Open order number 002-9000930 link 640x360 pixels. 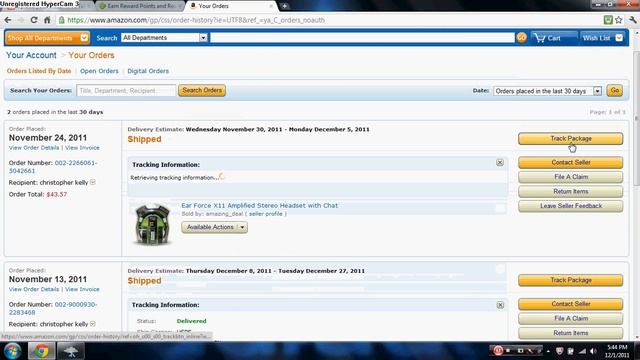(53, 308)
